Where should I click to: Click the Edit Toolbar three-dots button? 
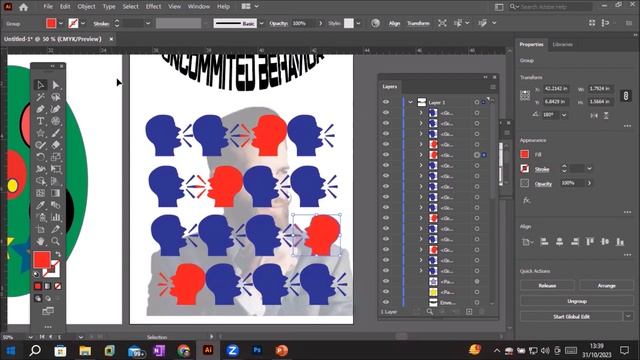(48, 327)
